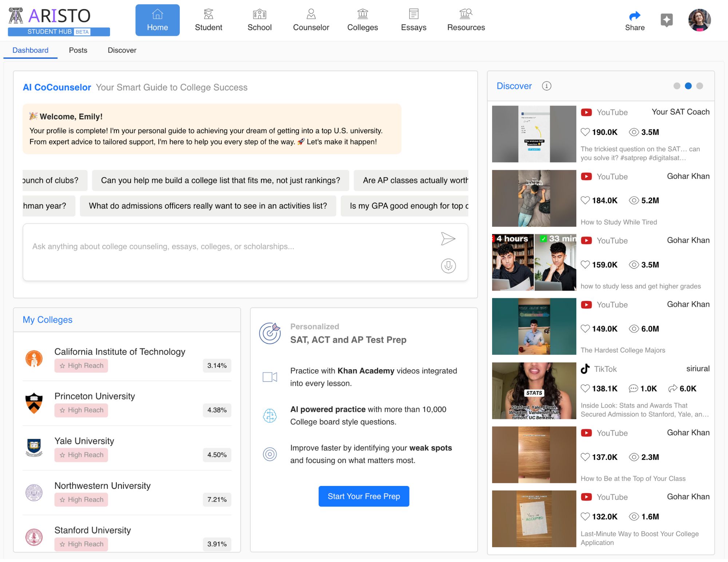Click Start Your Free Prep button
Image resolution: width=728 pixels, height=562 pixels.
click(364, 496)
